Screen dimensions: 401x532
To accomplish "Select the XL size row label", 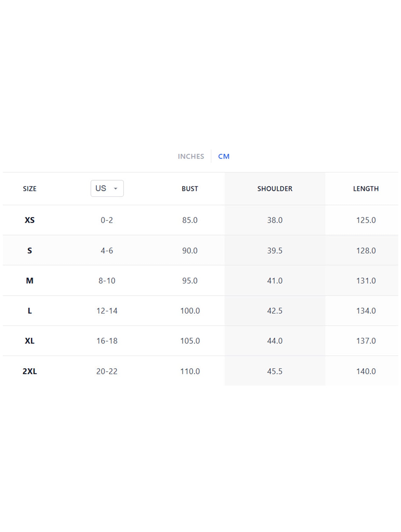I will pos(29,341).
